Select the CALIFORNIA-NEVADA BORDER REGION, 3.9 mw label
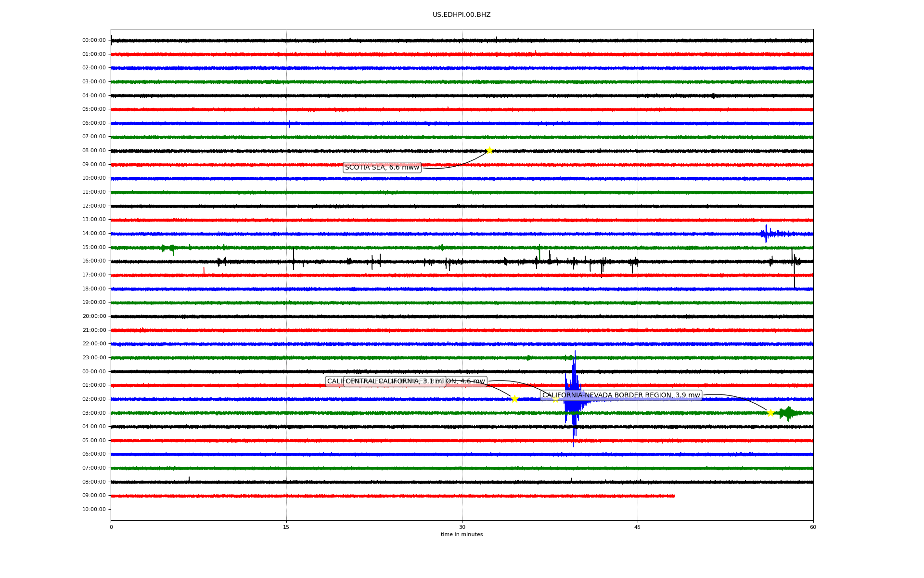 tap(621, 395)
